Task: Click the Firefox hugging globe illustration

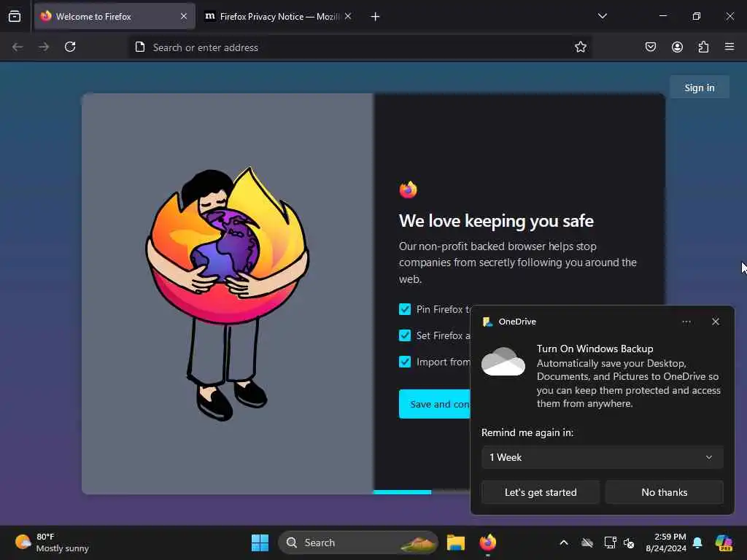Action: (228, 293)
